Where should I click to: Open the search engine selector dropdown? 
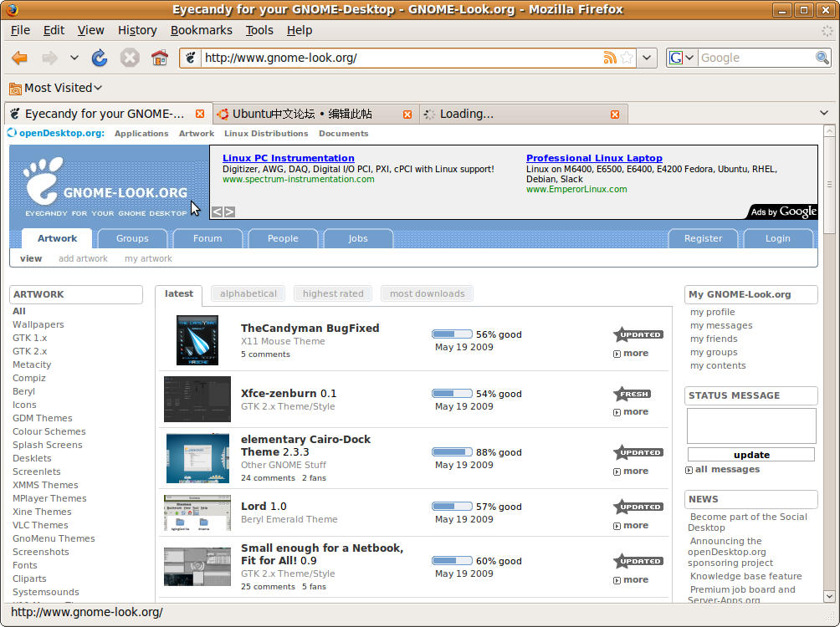[x=681, y=58]
